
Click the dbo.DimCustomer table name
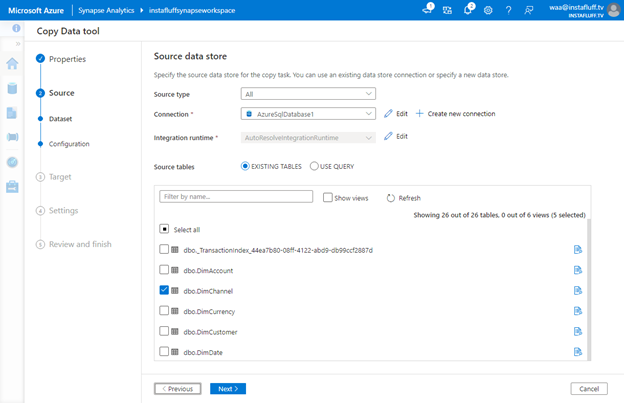click(x=210, y=332)
